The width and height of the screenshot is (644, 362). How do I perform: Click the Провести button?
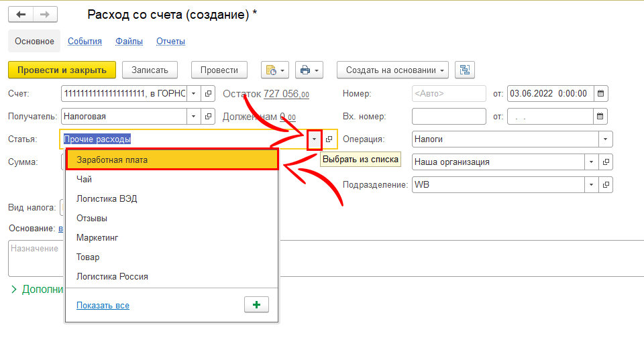point(219,70)
